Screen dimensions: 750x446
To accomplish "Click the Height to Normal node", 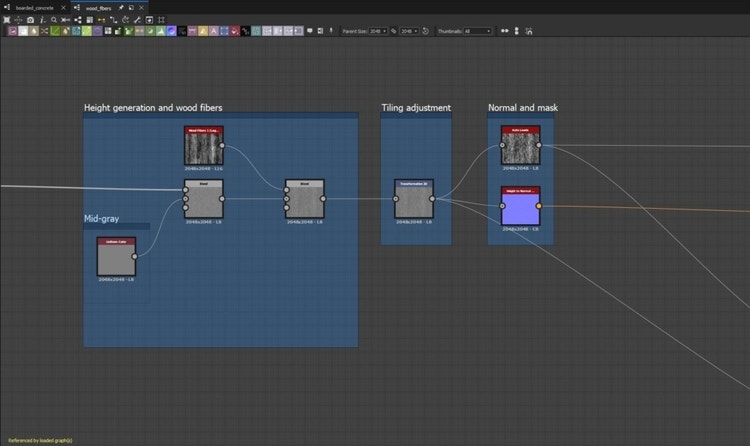I will [520, 206].
